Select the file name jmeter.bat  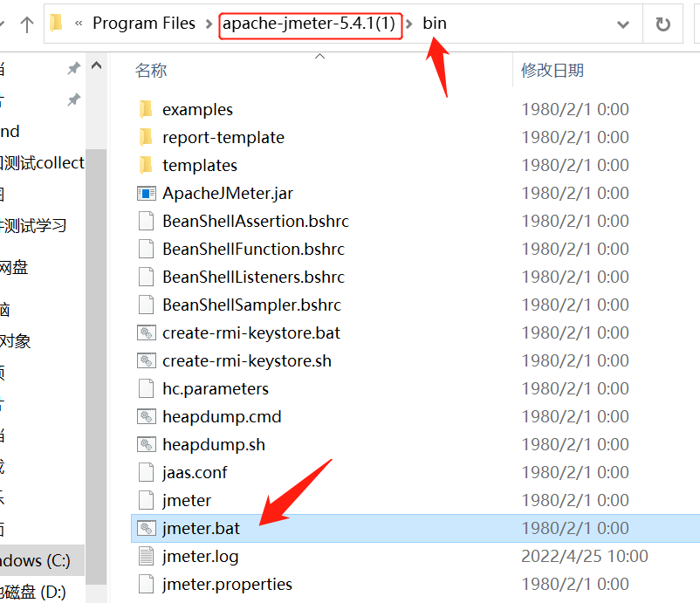point(201,529)
